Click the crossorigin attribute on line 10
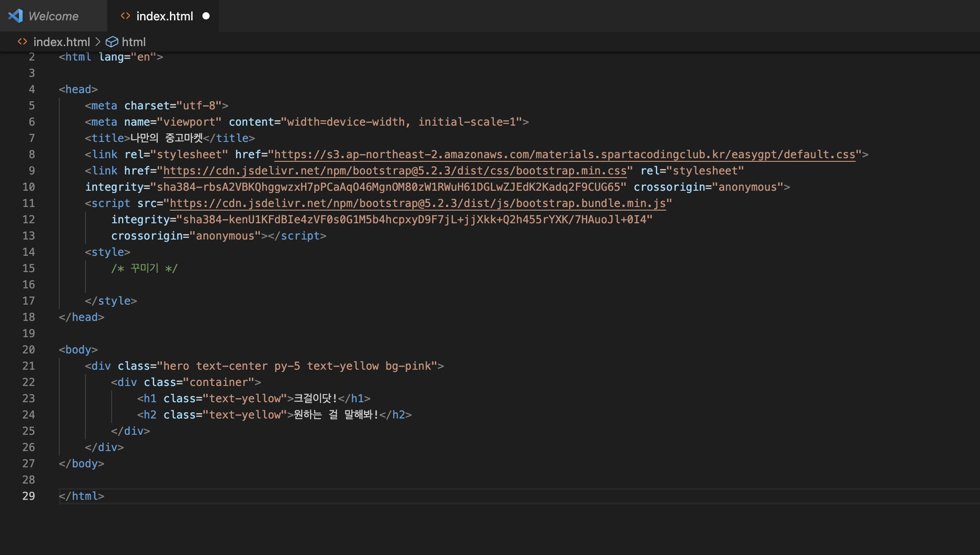Viewport: 980px width, 555px height. tap(708, 187)
